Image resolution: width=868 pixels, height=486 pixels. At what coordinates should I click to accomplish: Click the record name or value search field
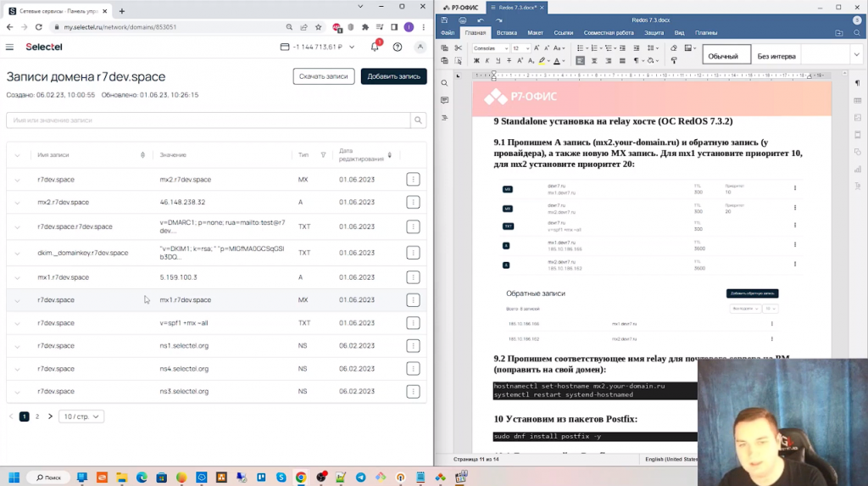[209, 120]
